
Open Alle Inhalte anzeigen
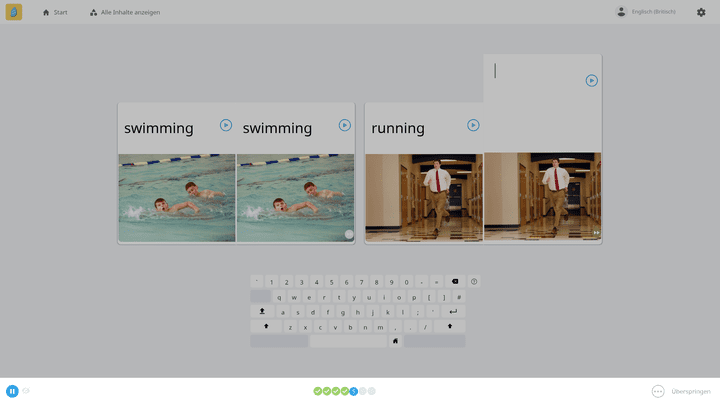pyautogui.click(x=125, y=12)
